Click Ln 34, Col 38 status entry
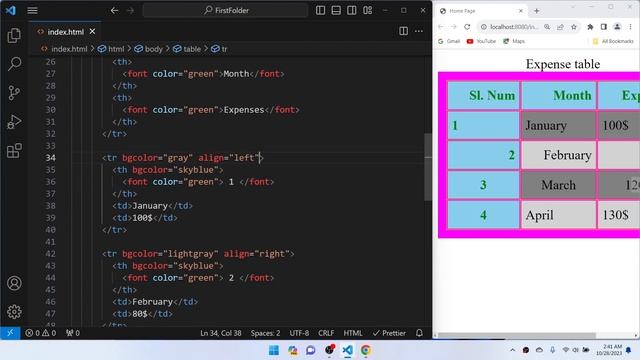The height and width of the screenshot is (360, 640). point(221,333)
